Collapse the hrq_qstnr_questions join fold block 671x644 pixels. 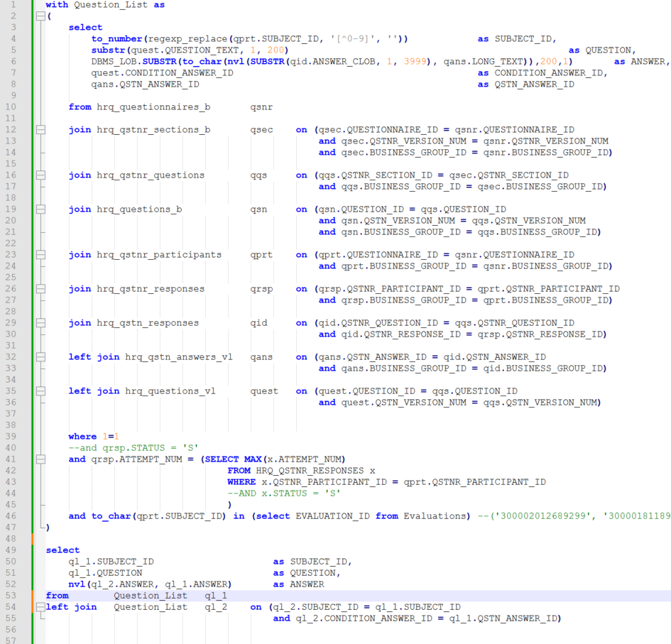tap(40, 175)
